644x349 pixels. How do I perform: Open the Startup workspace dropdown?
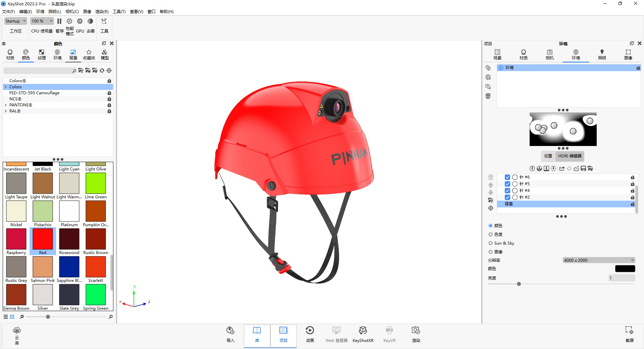coord(15,21)
